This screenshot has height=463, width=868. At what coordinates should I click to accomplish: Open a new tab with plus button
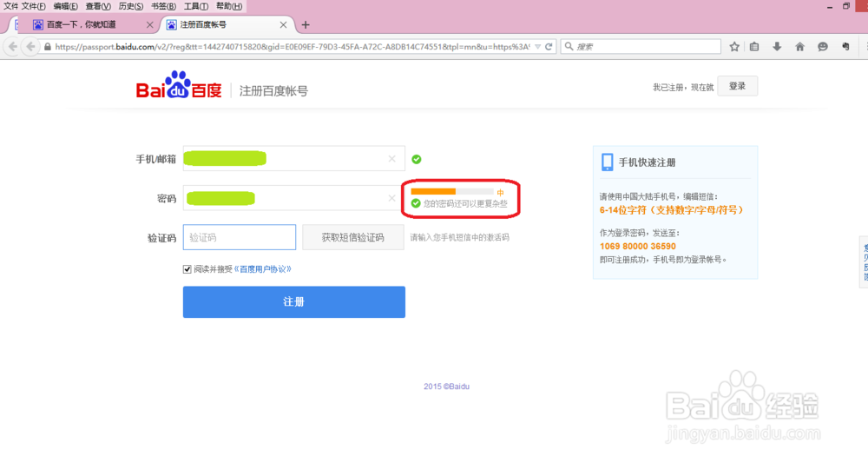tap(306, 25)
